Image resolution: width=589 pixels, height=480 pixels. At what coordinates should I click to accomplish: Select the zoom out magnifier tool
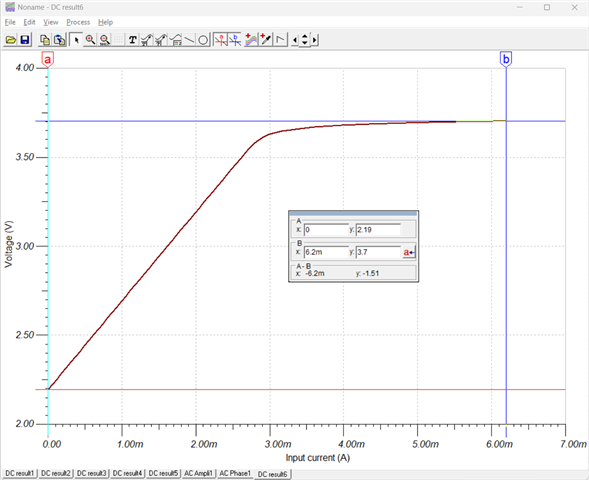(x=105, y=40)
